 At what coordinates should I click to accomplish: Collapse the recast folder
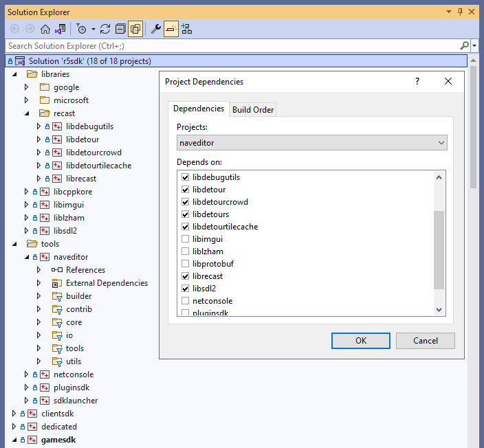pos(27,113)
